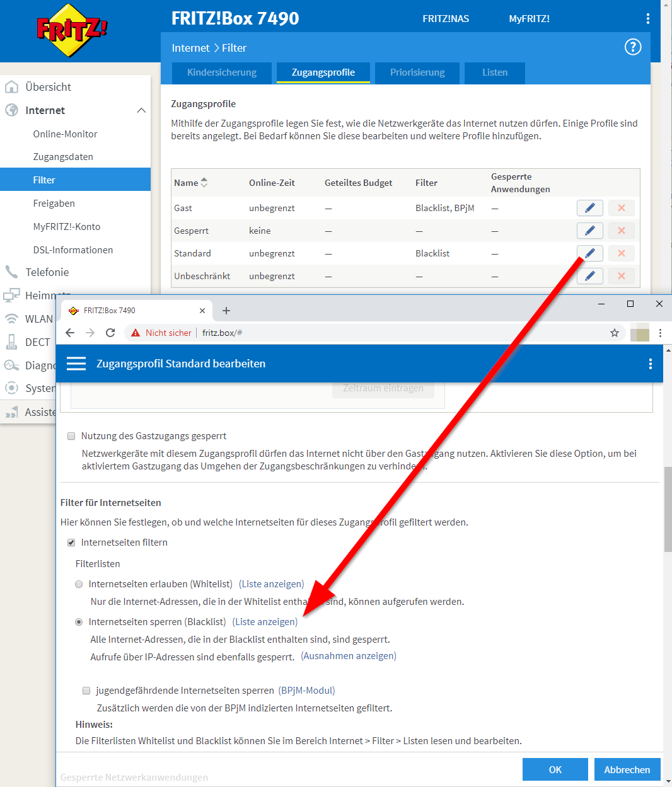Open FRITZ!NAS in header
The height and width of the screenshot is (787, 672).
click(x=446, y=19)
